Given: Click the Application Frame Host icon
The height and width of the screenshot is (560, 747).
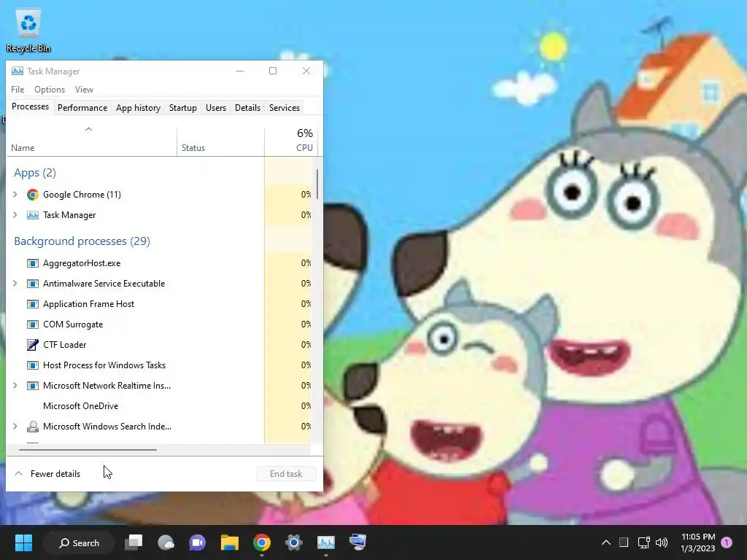Looking at the screenshot, I should click(32, 304).
